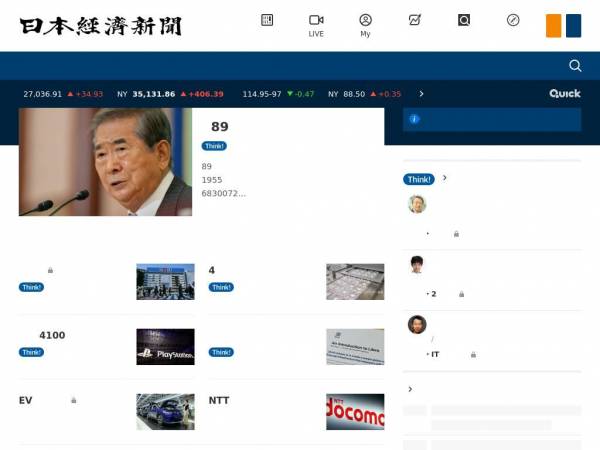Open the docomo sign thumbnail
This screenshot has height=450, width=600.
[x=355, y=412]
